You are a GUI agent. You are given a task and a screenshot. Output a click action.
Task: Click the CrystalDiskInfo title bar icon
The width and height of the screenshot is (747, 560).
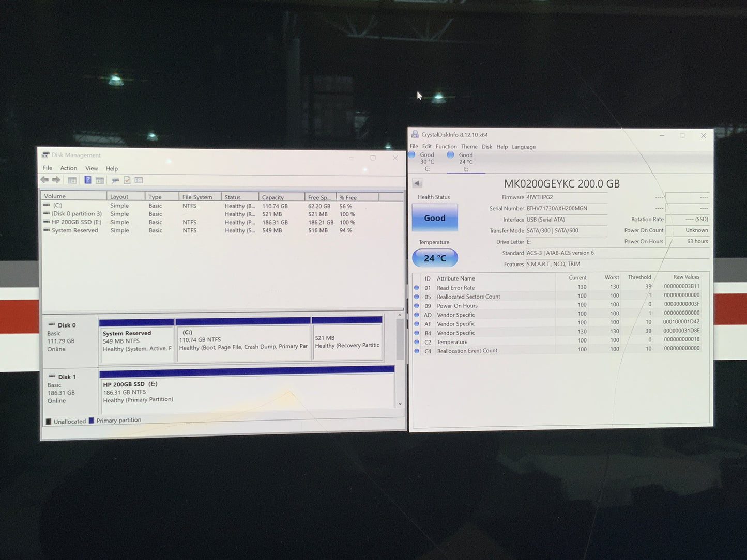pyautogui.click(x=415, y=134)
